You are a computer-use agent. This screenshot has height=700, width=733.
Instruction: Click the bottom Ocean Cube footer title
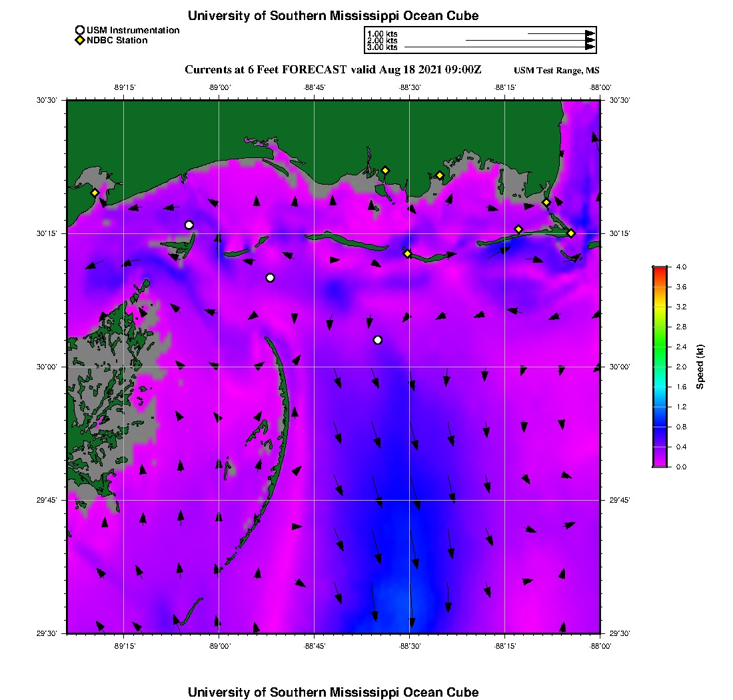tap(333, 692)
